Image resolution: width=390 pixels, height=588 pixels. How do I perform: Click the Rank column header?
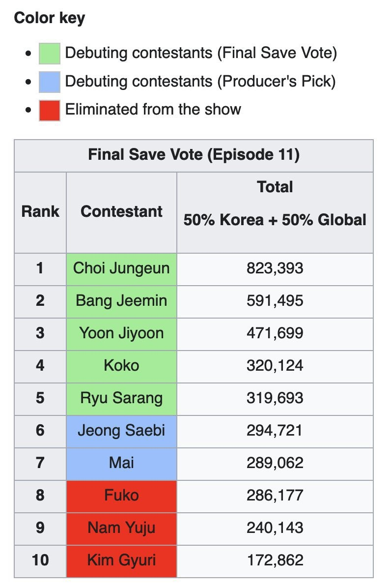(x=40, y=212)
